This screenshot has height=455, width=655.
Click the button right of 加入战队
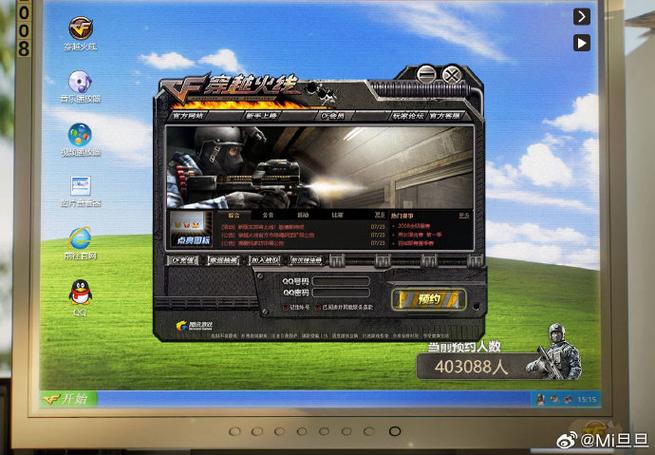pyautogui.click(x=306, y=260)
